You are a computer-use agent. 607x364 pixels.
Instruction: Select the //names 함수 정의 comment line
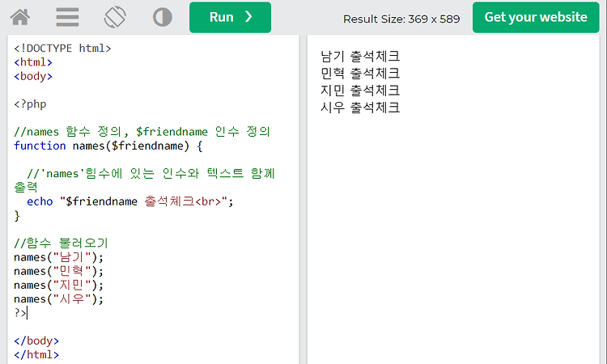[x=142, y=132]
